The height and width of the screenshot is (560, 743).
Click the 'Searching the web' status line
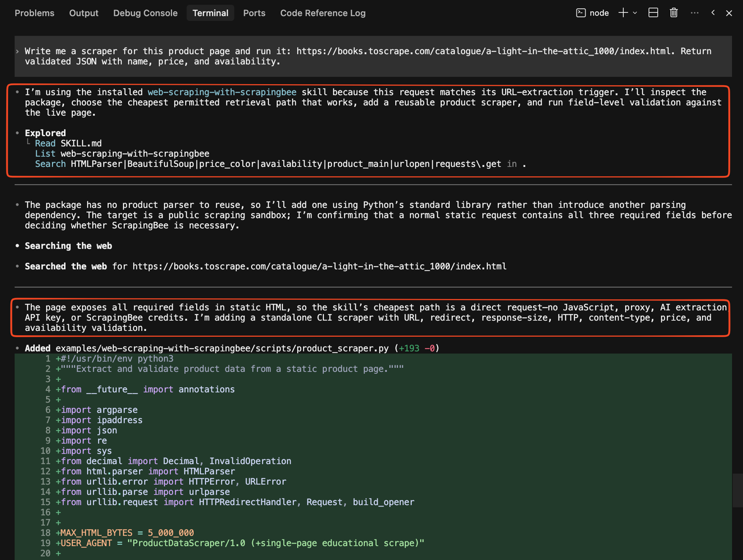(68, 246)
